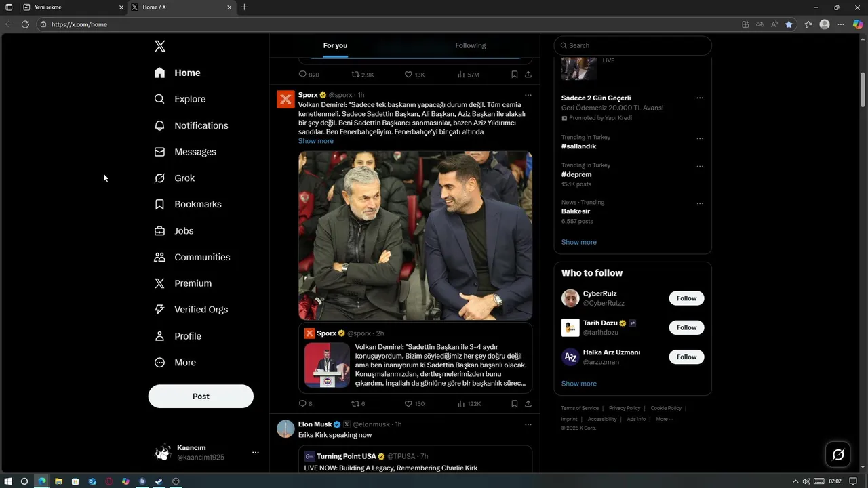
Task: Show more Who to follow suggestions
Action: point(579,384)
